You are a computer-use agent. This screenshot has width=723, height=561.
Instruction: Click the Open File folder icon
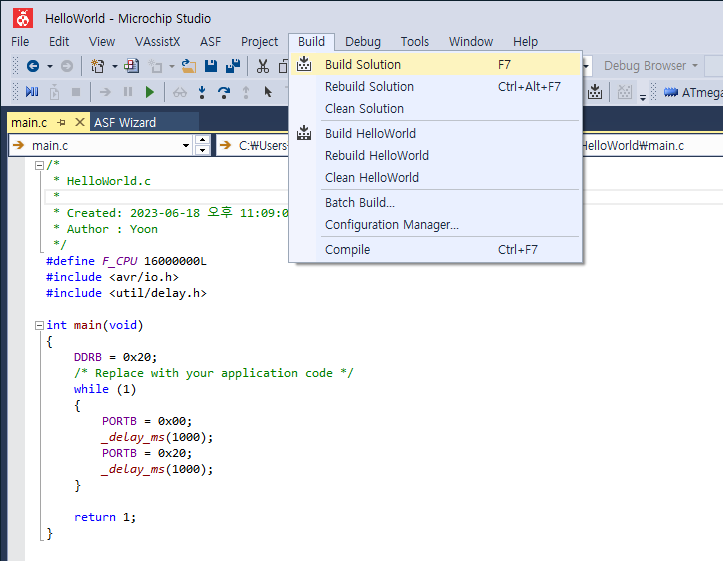click(x=188, y=66)
